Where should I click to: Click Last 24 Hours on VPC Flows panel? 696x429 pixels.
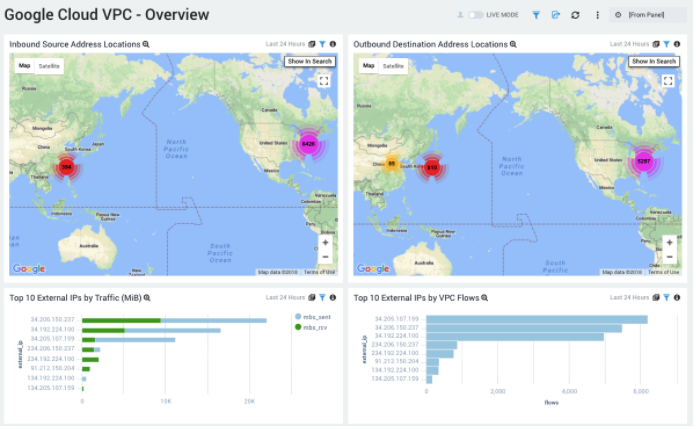click(x=629, y=298)
